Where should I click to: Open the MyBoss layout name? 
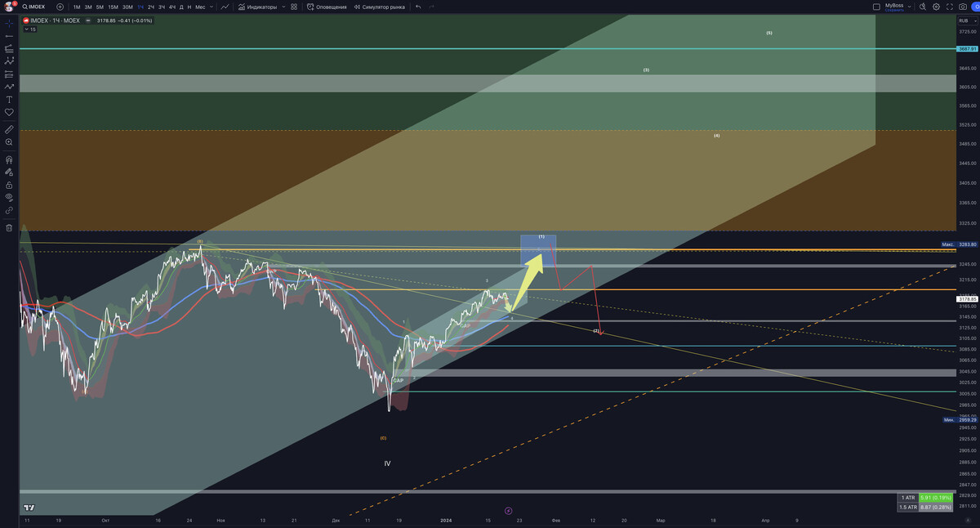[x=894, y=5]
